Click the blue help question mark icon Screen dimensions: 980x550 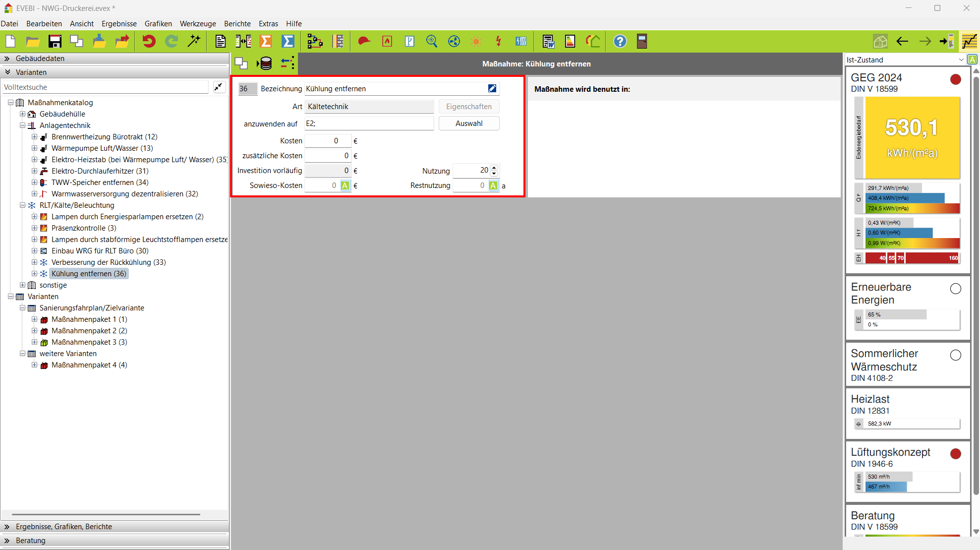pos(620,42)
